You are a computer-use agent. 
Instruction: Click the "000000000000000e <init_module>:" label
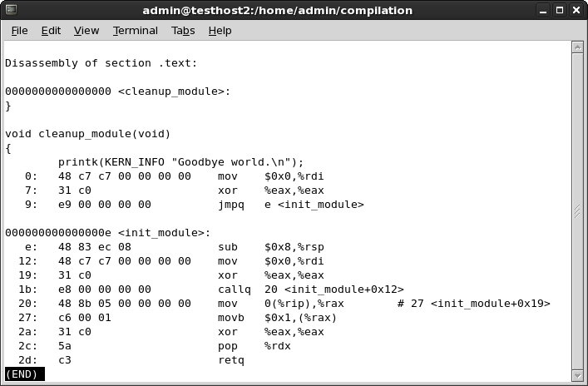click(108, 233)
